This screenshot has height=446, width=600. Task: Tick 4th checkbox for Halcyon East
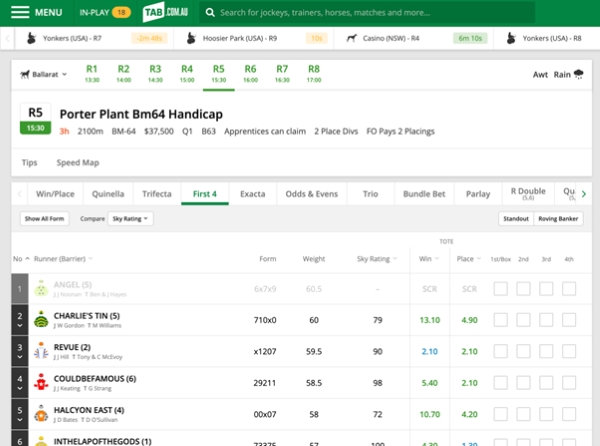click(x=569, y=414)
